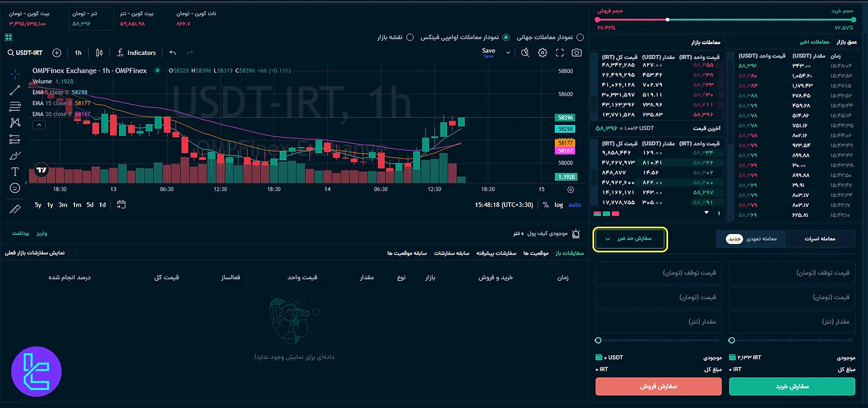Open the emoji stickers tool
Viewport: 868px width, 408px height.
click(15, 188)
